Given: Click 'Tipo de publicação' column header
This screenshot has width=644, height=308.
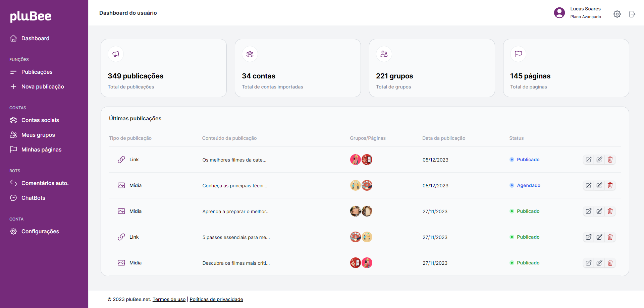Looking at the screenshot, I should 130,138.
